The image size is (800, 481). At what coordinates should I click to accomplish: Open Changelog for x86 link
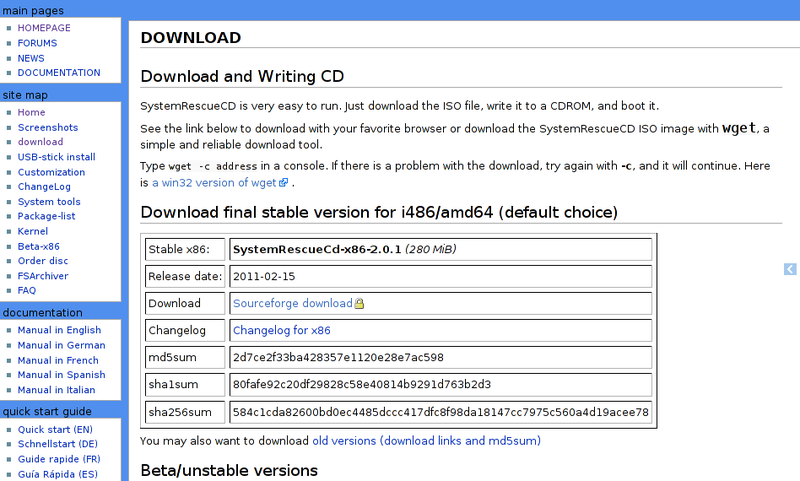281,330
